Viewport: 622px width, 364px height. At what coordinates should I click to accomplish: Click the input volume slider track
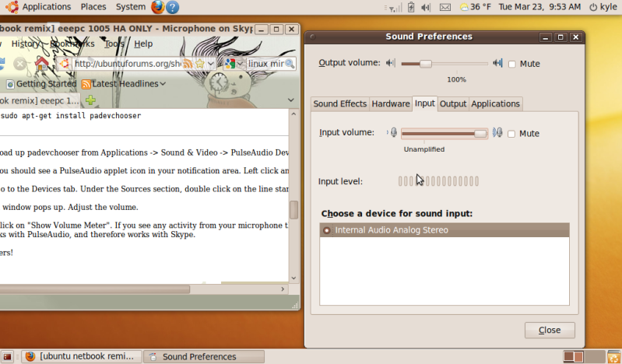[440, 134]
